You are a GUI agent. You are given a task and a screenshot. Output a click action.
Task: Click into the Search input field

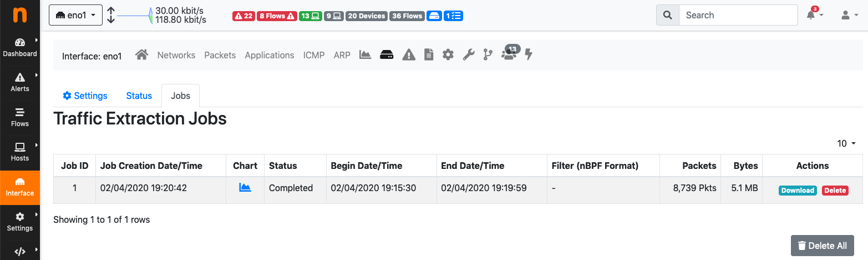click(738, 15)
